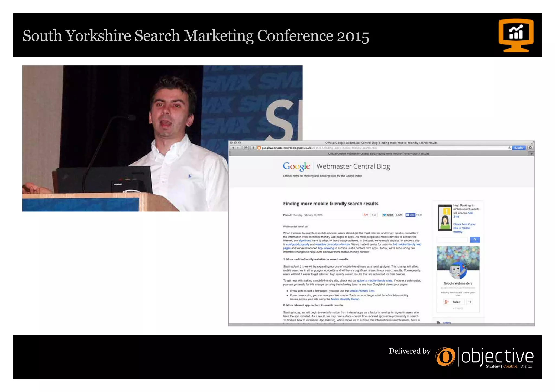Open the configured properly link
Viewport: 555px width, 392px height.
coord(298,244)
